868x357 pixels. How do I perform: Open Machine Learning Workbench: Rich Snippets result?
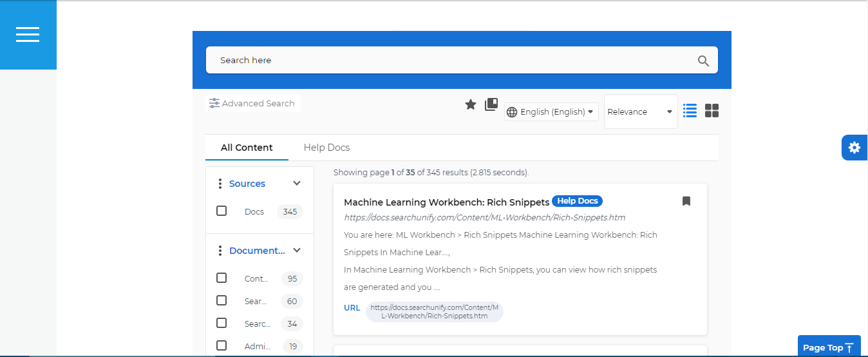coord(446,202)
